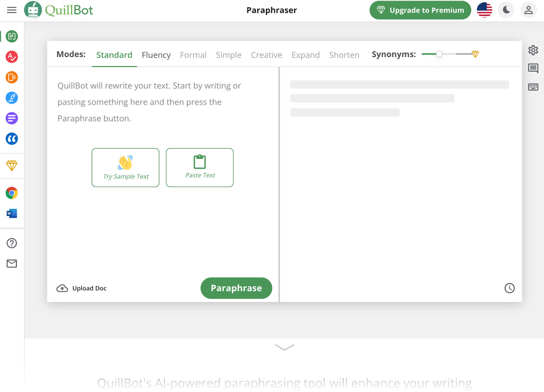Select the Simple mode tab
This screenshot has height=392, width=544.
point(228,55)
